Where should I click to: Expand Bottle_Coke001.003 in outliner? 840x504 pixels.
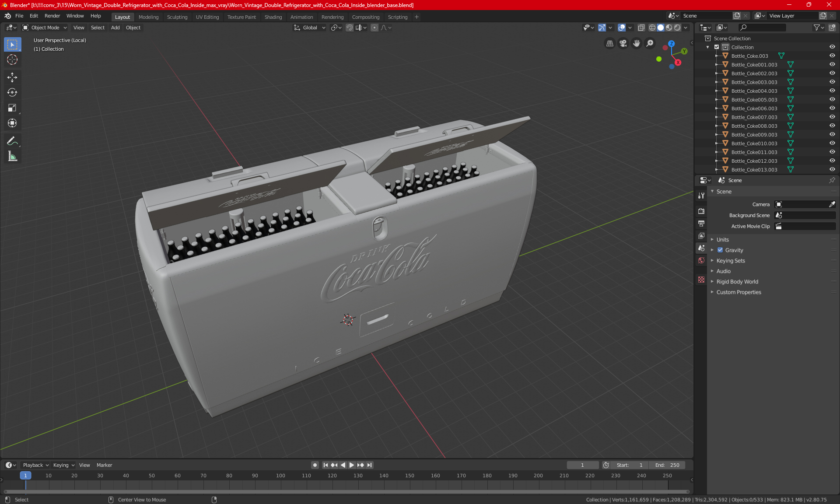tap(716, 65)
